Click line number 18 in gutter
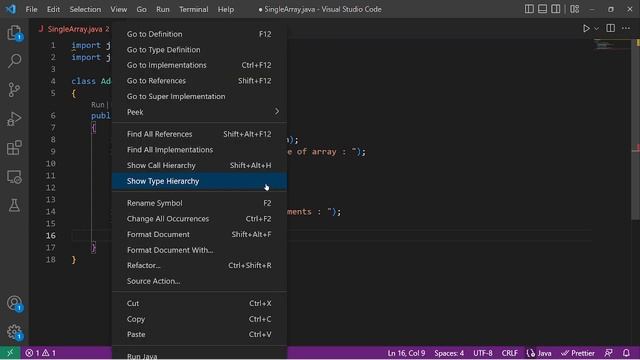 tap(51, 260)
